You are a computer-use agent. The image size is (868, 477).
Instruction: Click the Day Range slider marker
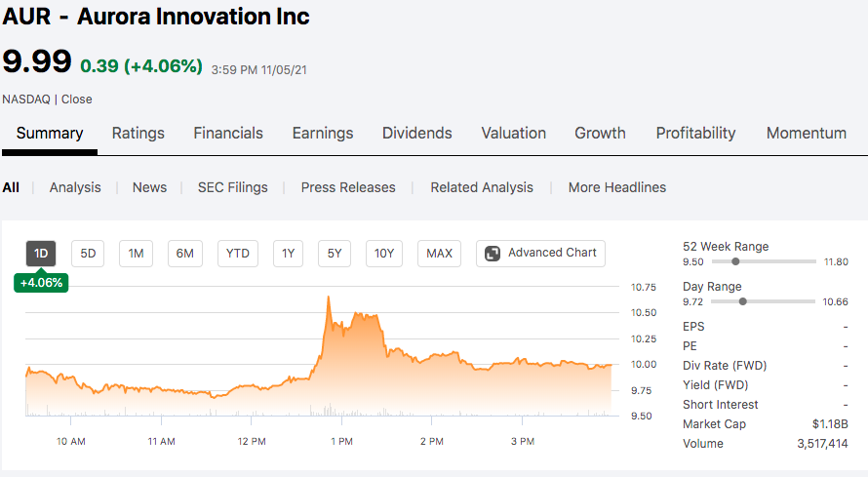point(743,301)
